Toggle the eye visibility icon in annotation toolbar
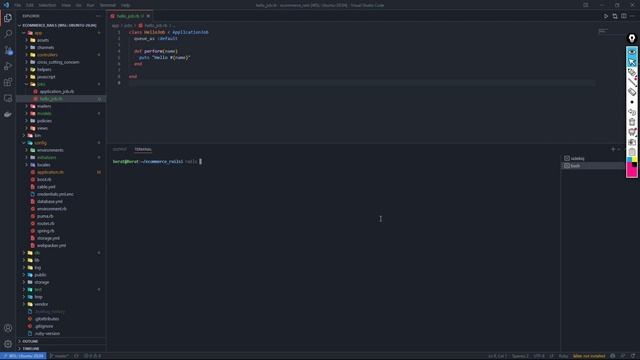 pyautogui.click(x=632, y=52)
